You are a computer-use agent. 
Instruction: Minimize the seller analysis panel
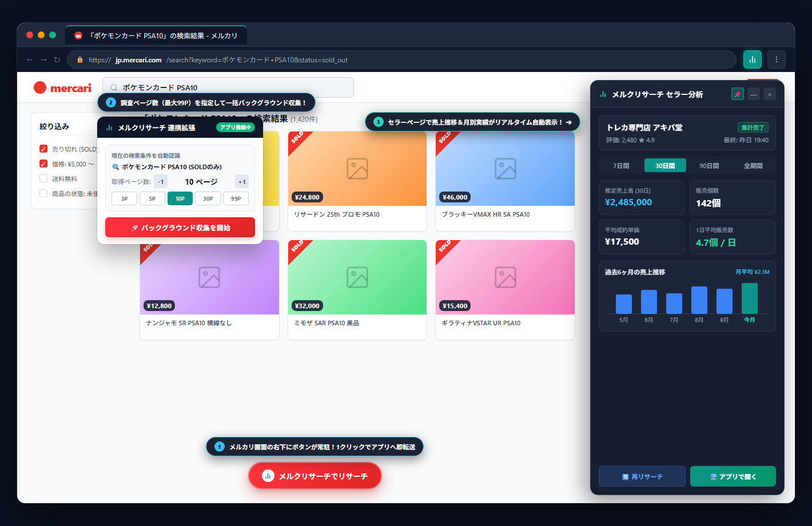754,94
